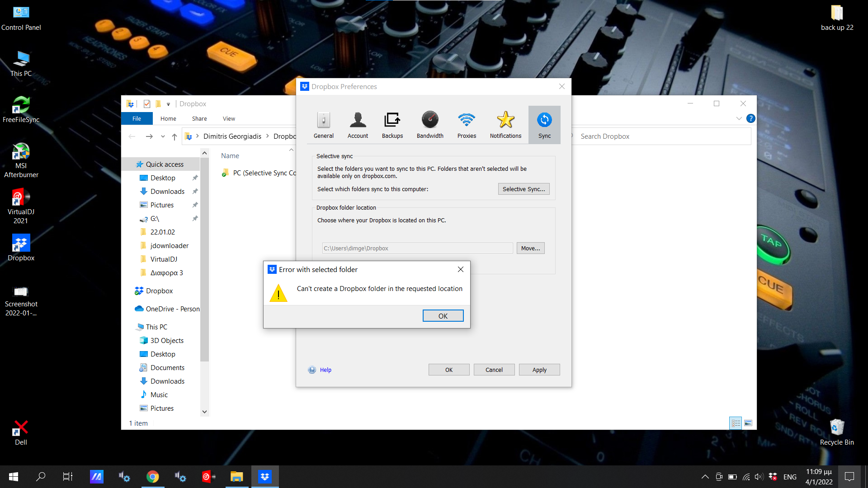The image size is (868, 488).
Task: Select pinned Desktop under Quick access
Action: coord(163,178)
